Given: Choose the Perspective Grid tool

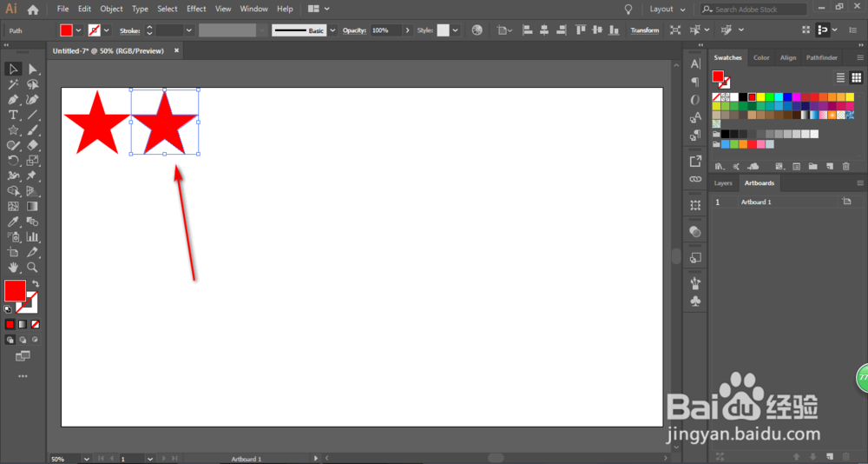Looking at the screenshot, I should [x=33, y=191].
